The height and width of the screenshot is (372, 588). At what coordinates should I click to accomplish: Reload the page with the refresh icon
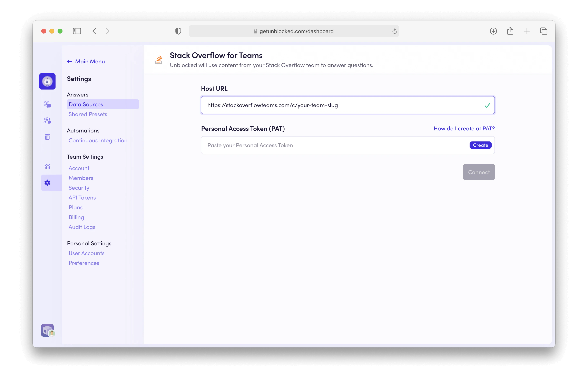point(394,31)
